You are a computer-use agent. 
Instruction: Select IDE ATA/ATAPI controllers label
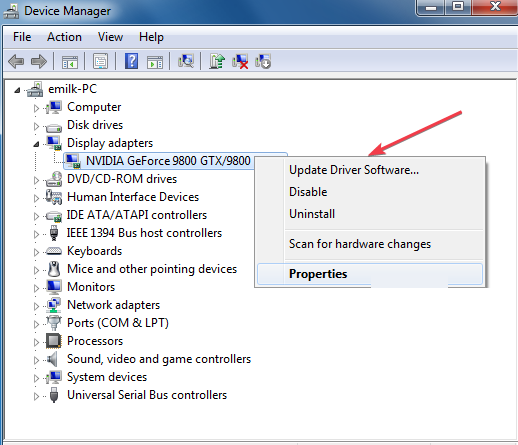tap(137, 215)
